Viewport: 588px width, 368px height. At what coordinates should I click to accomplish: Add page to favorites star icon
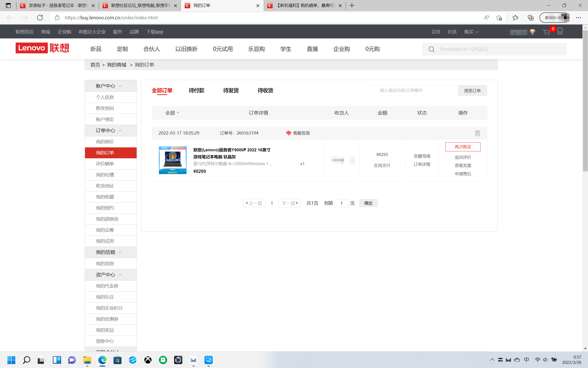[499, 17]
